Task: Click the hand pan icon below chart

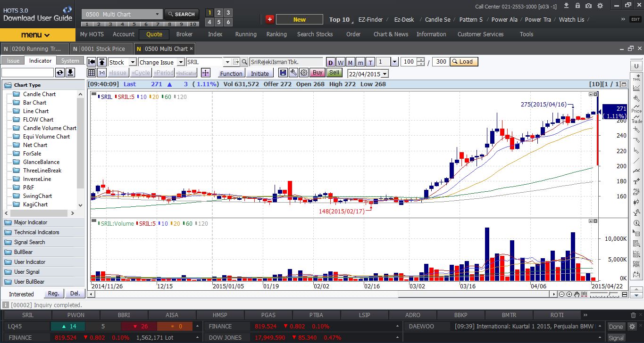Action: tap(577, 294)
